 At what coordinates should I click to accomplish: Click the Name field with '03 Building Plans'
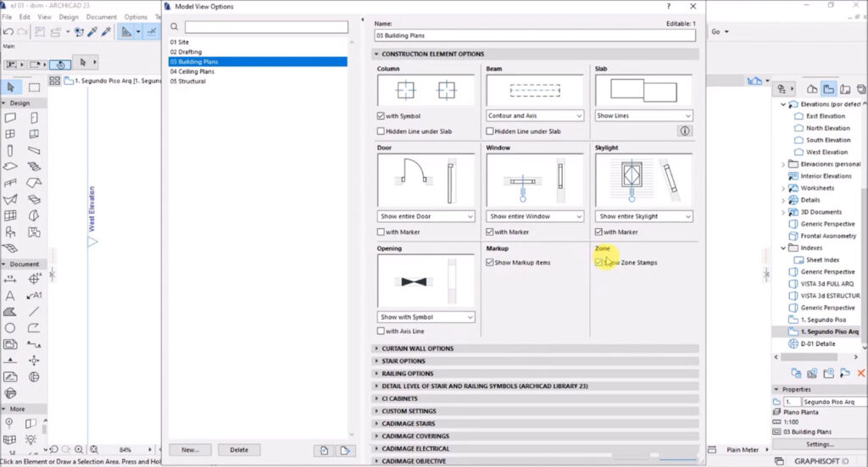(534, 36)
